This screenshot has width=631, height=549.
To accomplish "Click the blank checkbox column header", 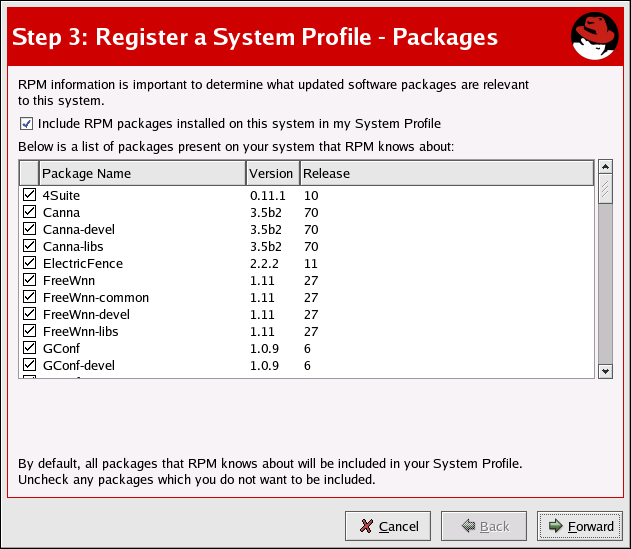I will [x=29, y=173].
